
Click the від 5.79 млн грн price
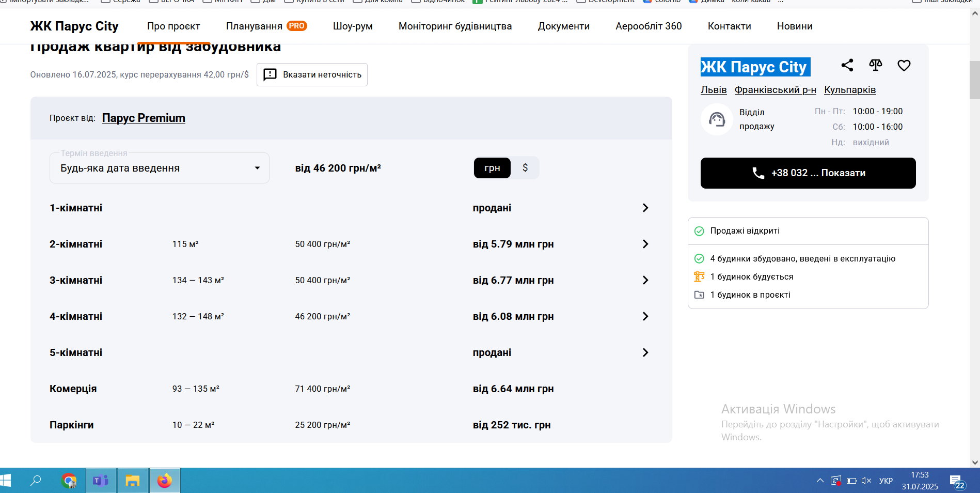click(x=513, y=244)
